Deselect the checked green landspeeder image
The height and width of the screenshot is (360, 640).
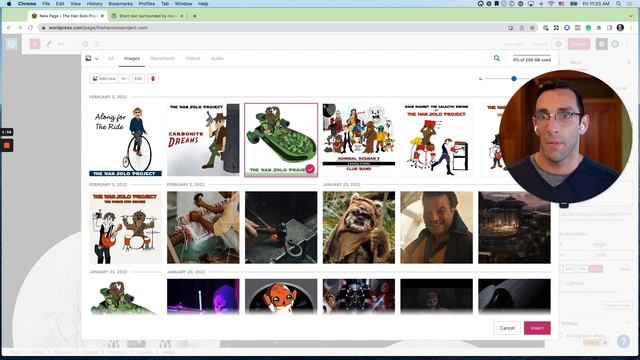281,140
